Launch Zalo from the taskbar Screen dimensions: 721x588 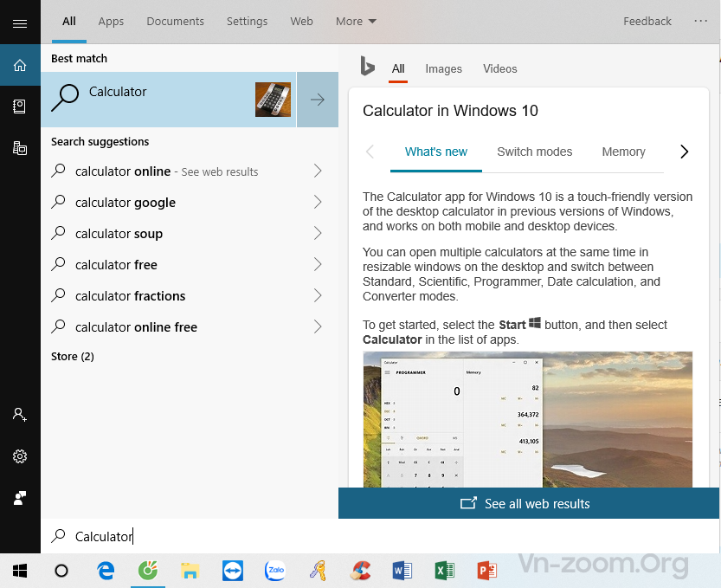275,571
